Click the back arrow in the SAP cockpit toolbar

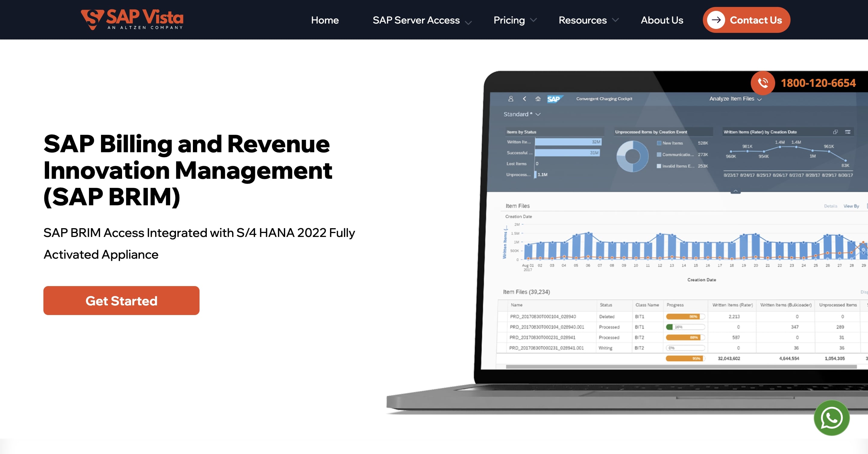525,98
